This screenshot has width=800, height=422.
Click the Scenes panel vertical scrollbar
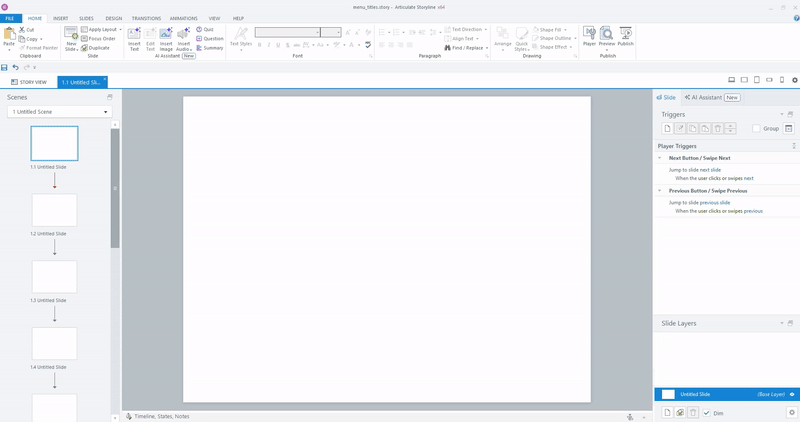(115, 188)
